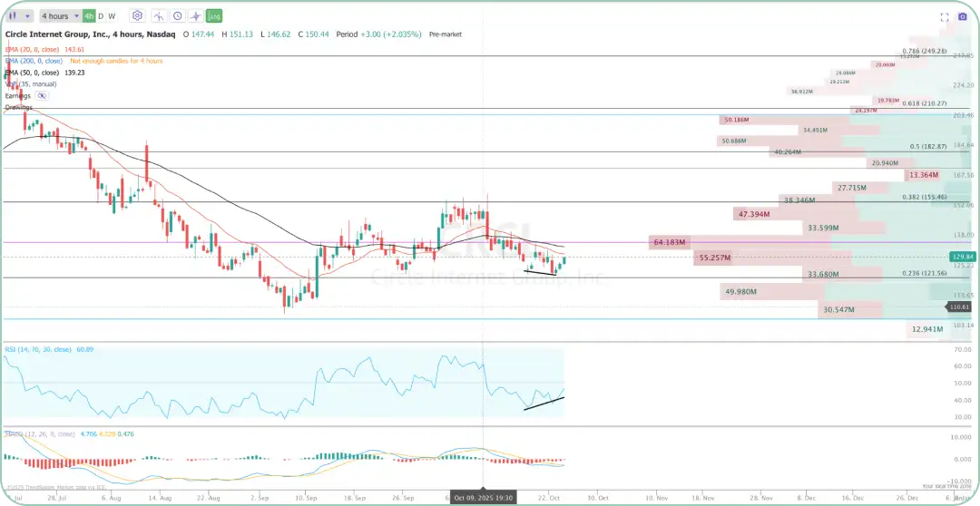Click the Not enough candles warning text
980x506 pixels.
(x=116, y=62)
